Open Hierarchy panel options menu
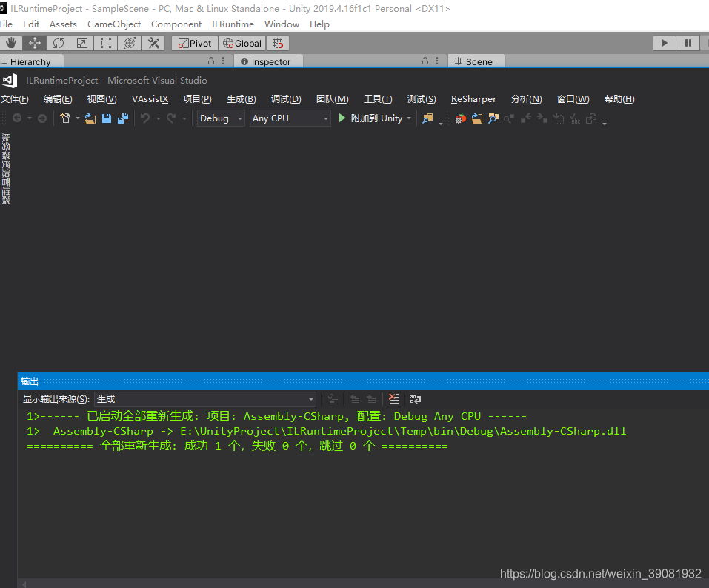 (x=224, y=61)
